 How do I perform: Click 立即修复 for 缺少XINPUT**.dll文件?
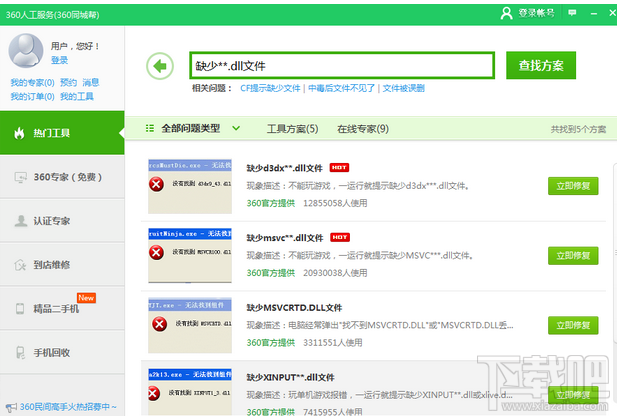click(x=573, y=395)
